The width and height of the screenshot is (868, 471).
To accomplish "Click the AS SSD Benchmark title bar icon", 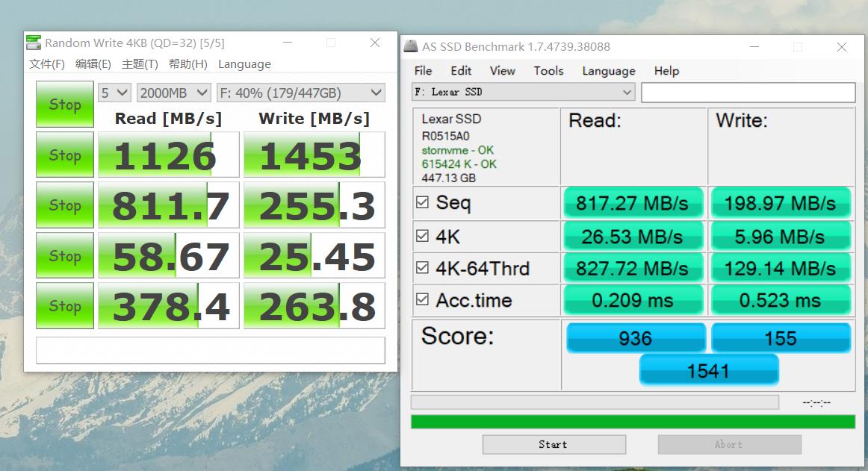I will coord(411,46).
